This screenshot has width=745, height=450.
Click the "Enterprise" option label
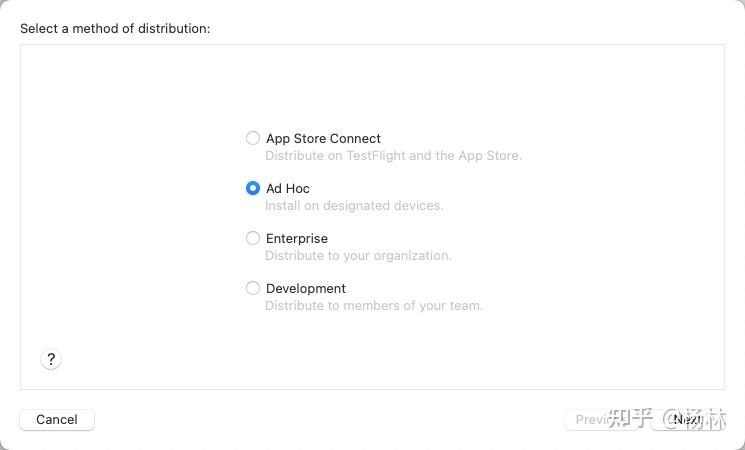297,238
